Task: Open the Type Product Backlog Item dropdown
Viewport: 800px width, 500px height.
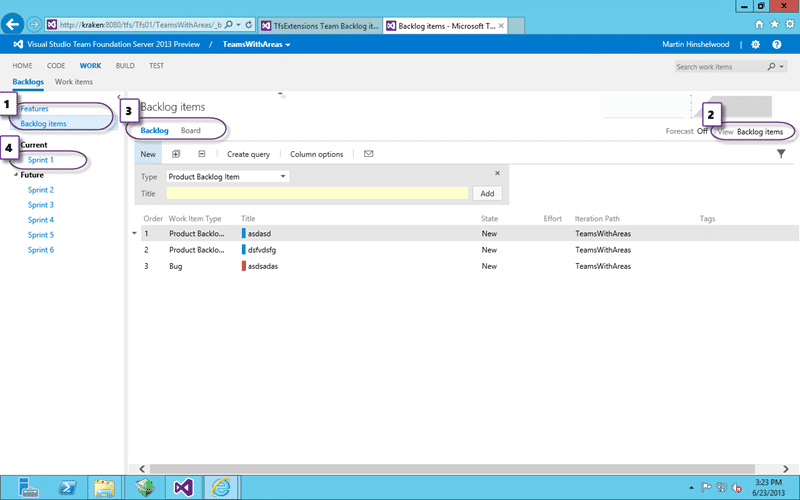Action: [228, 177]
